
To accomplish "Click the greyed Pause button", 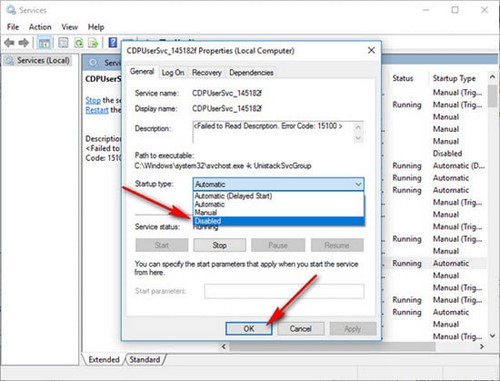I will point(278,245).
